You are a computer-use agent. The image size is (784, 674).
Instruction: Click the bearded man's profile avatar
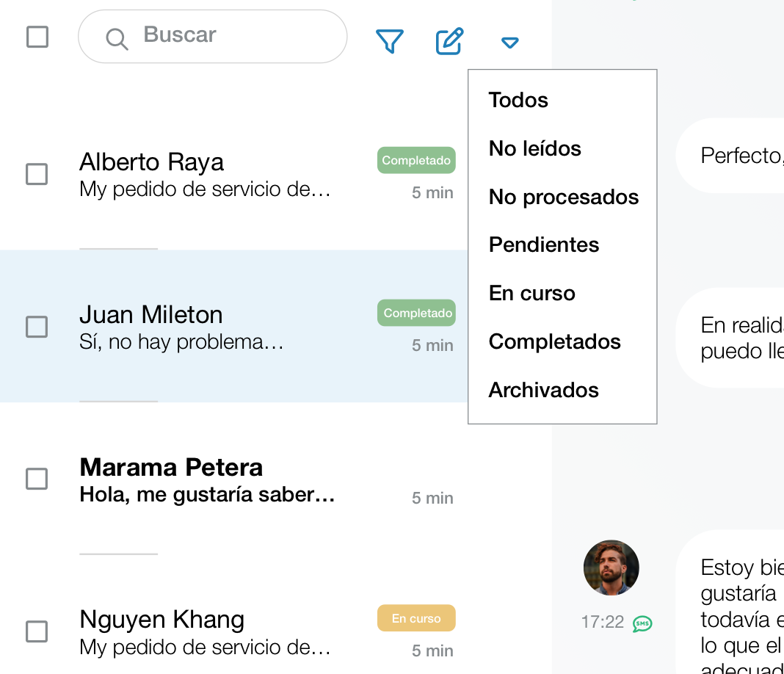pyautogui.click(x=611, y=568)
